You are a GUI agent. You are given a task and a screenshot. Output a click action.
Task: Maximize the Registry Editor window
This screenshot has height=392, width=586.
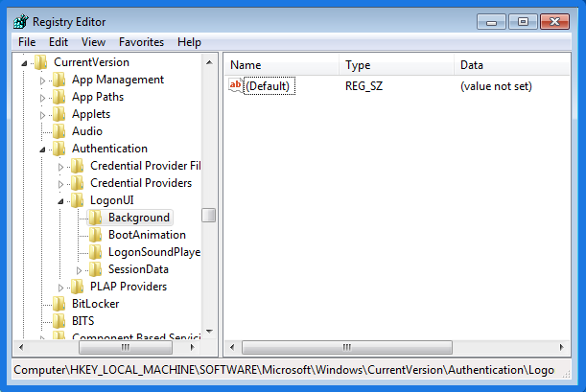[x=523, y=22]
